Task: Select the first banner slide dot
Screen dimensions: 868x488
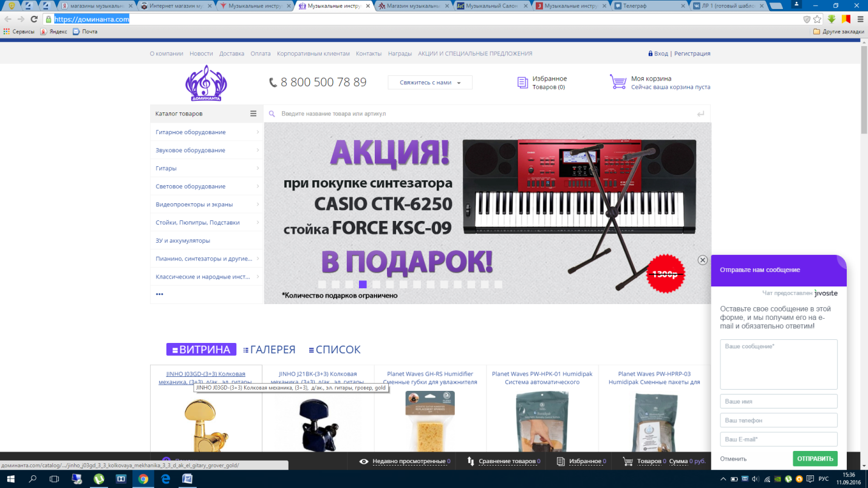Action: (322, 284)
